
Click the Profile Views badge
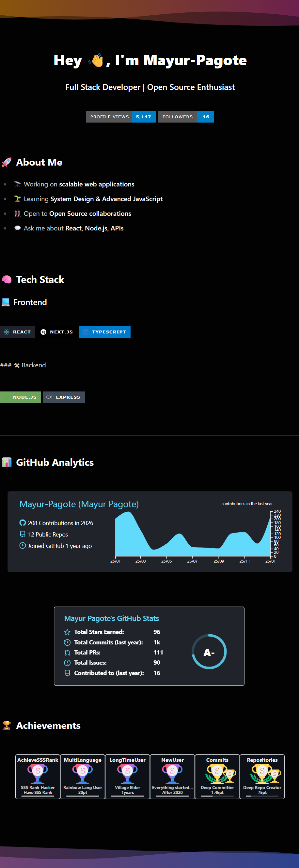121,117
